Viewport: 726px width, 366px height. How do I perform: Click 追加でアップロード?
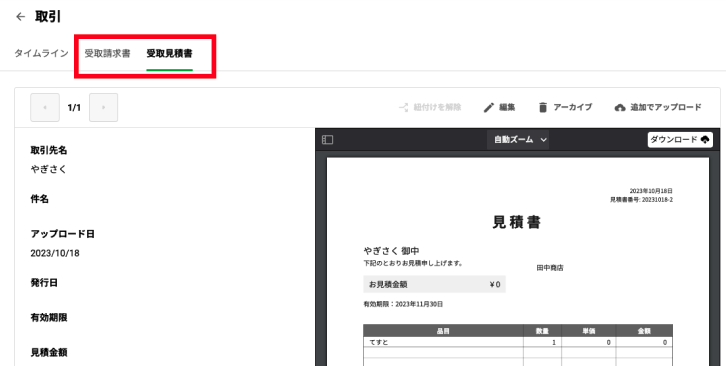pos(665,107)
